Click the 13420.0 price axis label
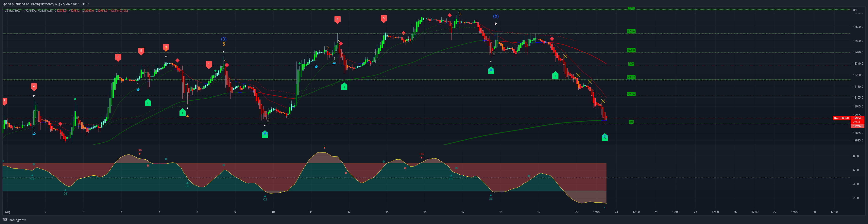 coord(858,53)
